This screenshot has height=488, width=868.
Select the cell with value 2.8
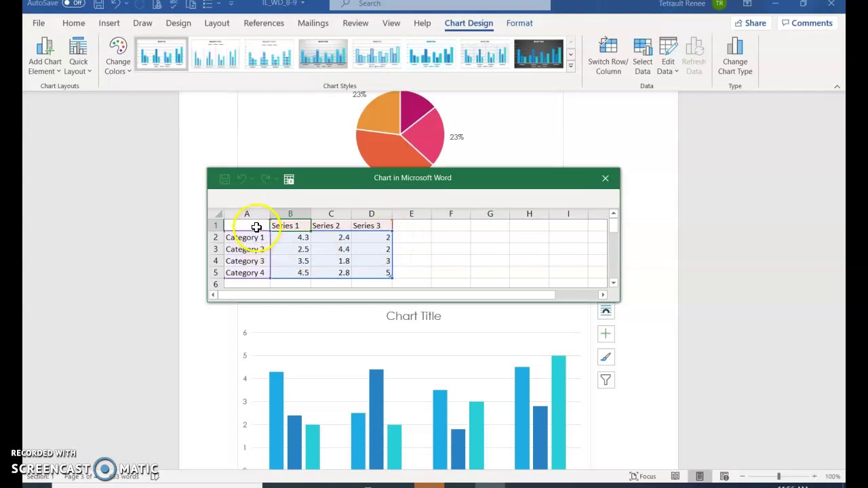(331, 272)
